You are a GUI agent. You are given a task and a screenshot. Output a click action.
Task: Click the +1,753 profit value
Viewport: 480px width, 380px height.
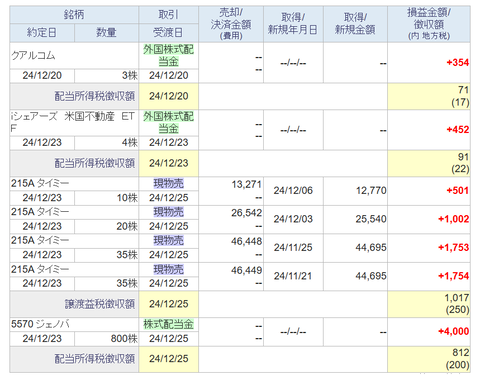coord(453,248)
